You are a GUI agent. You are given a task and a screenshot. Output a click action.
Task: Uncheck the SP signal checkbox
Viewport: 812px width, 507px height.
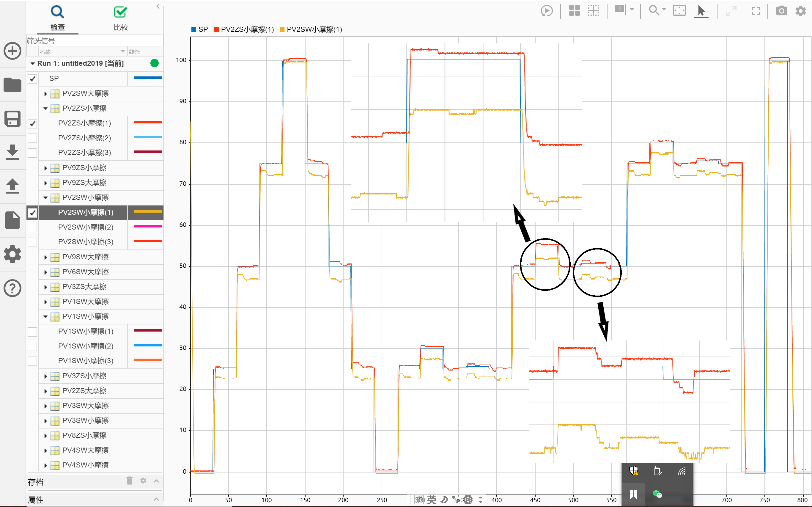click(x=32, y=79)
